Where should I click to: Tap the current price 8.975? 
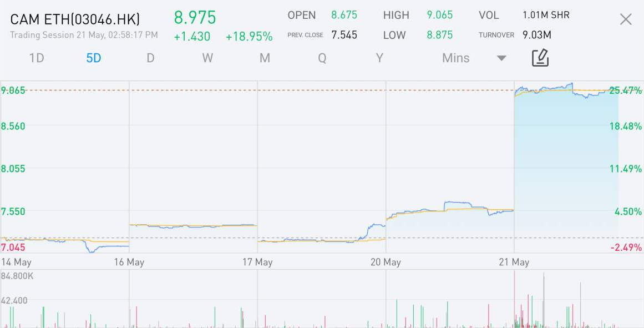195,18
